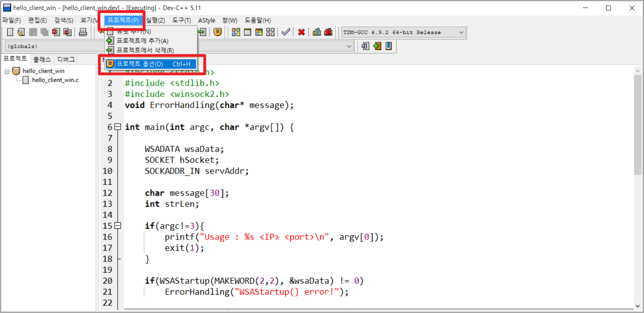Image resolution: width=644 pixels, height=313 pixels.
Task: Click the line '#include <stdlib.h>'
Action: (172, 83)
